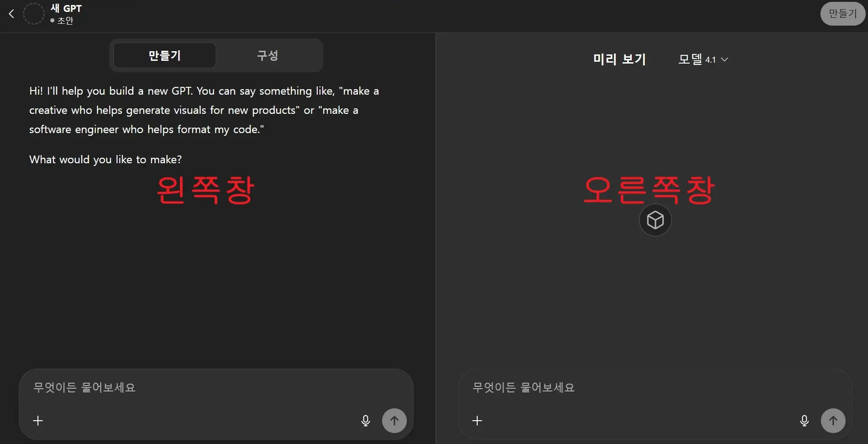
Task: Switch to the 구성 tab
Action: coord(268,55)
